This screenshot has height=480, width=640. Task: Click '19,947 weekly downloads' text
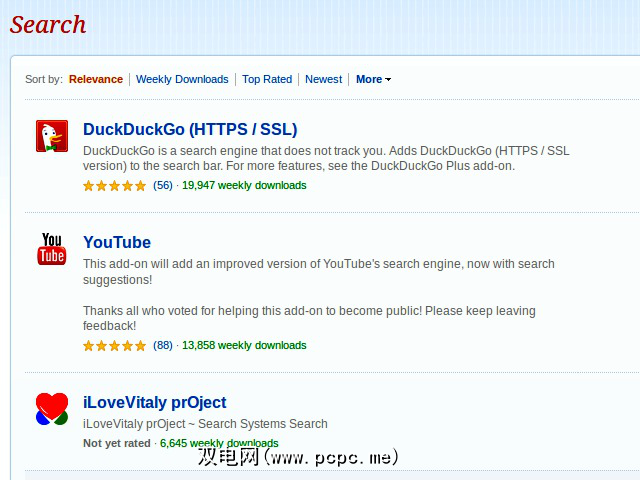[x=244, y=185]
